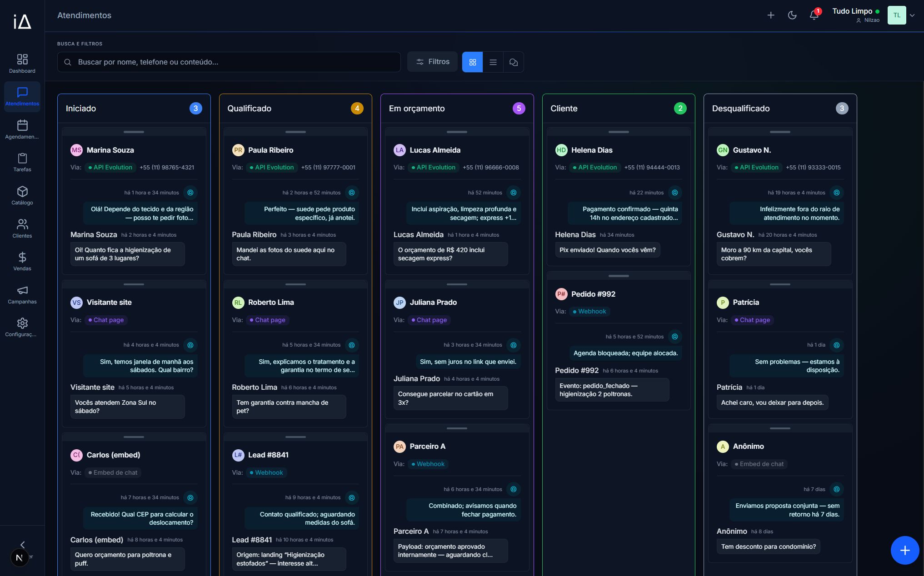Toggle dark mode moon icon
Screen dimensions: 924x576
[x=792, y=15]
